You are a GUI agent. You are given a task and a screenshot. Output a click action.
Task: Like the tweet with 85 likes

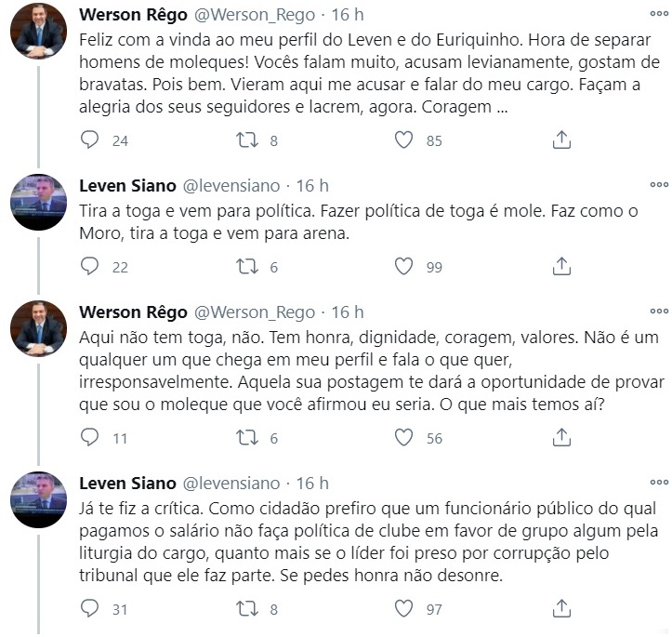[403, 140]
